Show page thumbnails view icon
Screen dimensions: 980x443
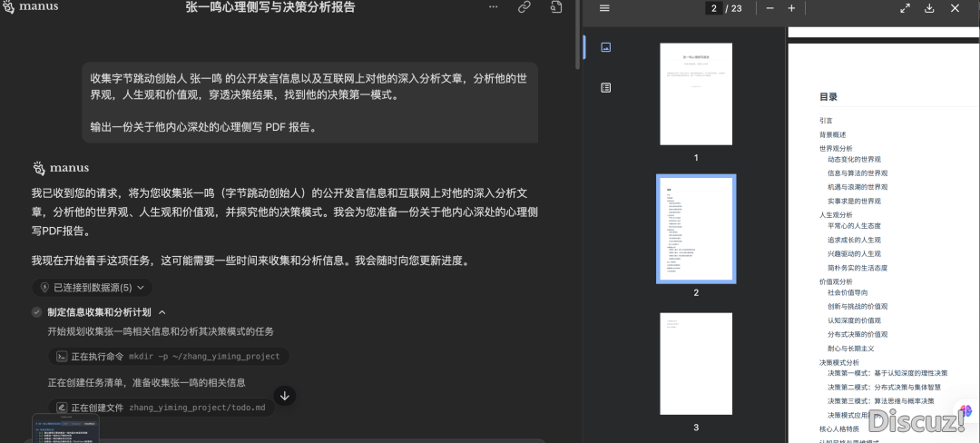coord(605,47)
